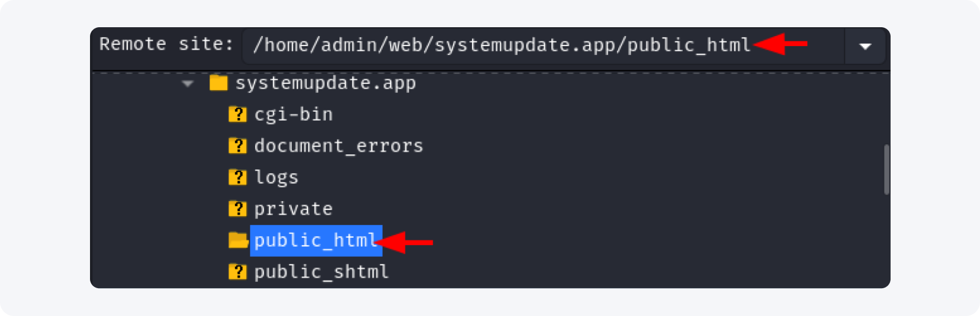The image size is (980, 316).
Task: Select the document_errors directory
Action: (338, 146)
